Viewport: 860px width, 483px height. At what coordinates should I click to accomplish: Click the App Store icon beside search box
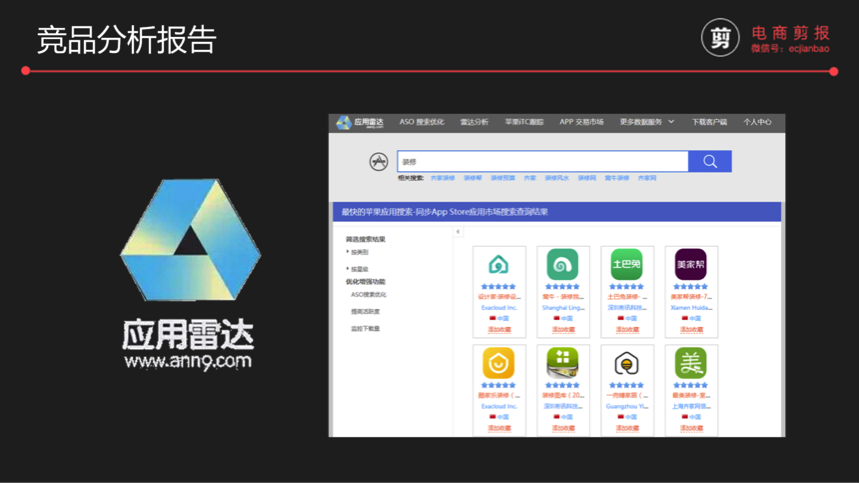pyautogui.click(x=378, y=162)
